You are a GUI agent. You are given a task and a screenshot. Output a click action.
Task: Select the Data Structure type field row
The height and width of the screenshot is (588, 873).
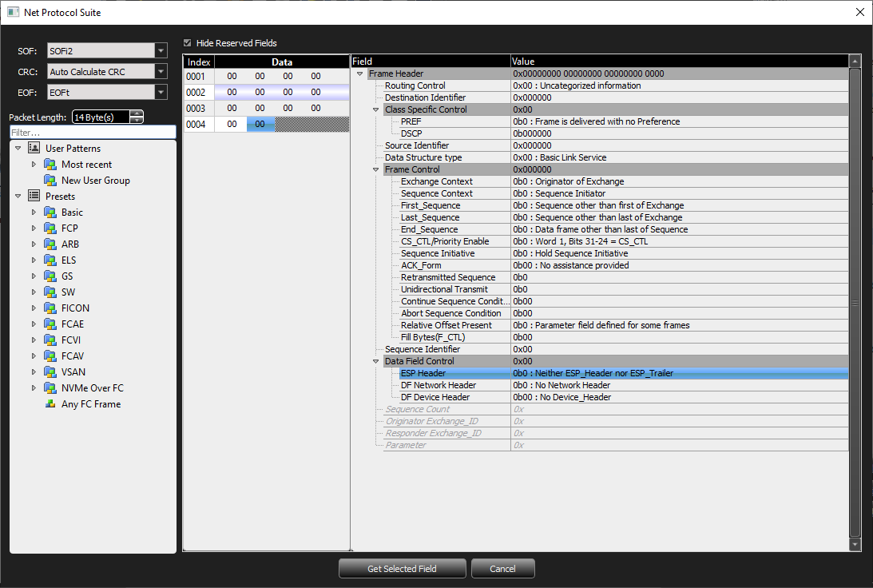(615, 157)
